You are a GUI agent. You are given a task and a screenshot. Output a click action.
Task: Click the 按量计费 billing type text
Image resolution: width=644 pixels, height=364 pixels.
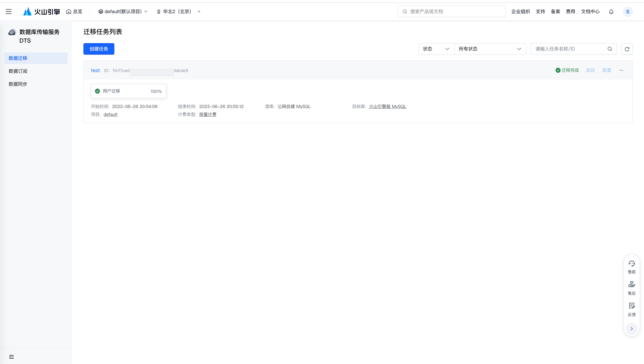[x=208, y=114]
